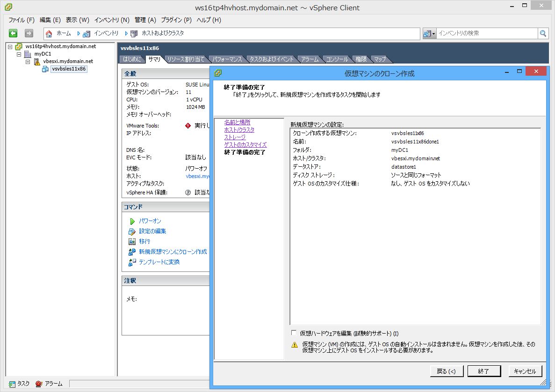Open タスク in the status bar
Image resolution: width=555 pixels, height=392 pixels.
coord(19,384)
